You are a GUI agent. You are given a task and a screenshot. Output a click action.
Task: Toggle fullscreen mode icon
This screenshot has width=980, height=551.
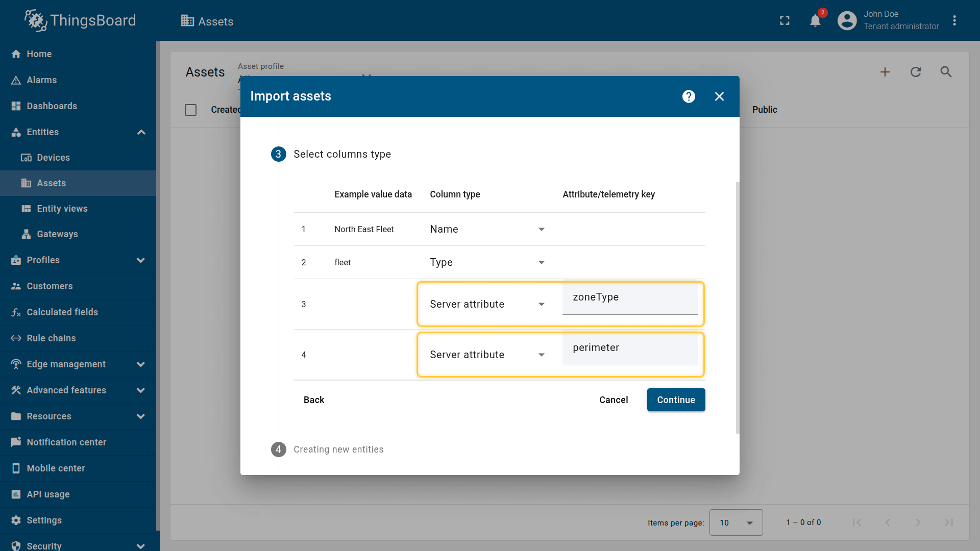tap(785, 21)
